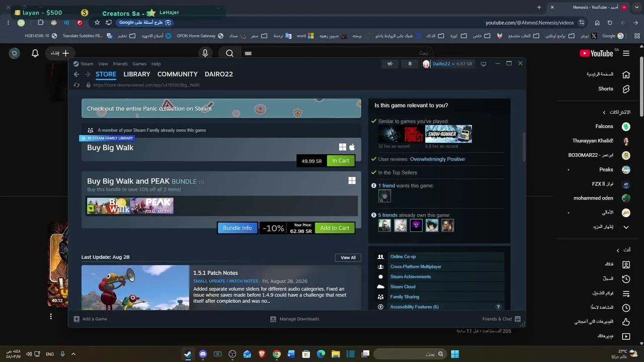644x362 pixels.
Task: Show hidden system tray icons chevron
Action: [x=73, y=354]
